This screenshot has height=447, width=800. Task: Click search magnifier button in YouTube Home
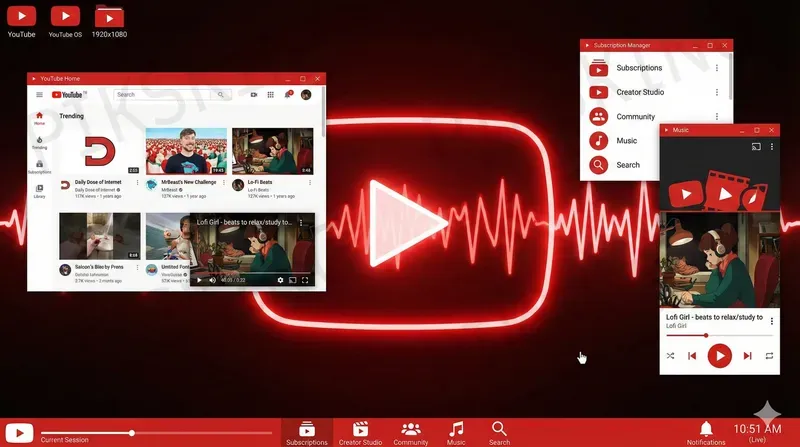point(221,94)
